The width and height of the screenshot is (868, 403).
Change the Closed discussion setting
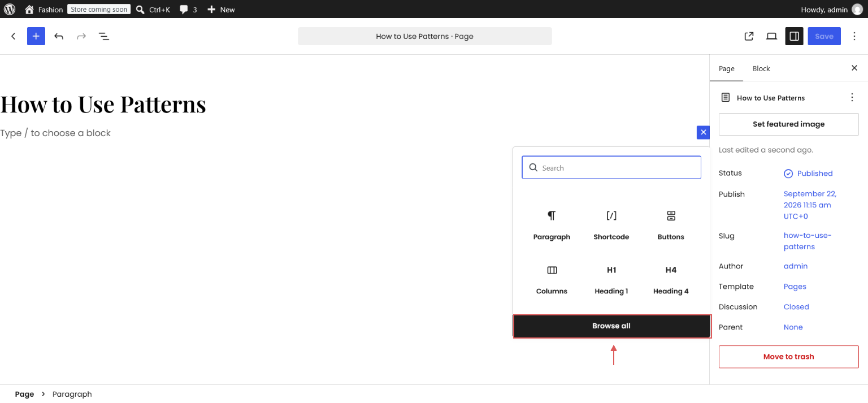click(796, 307)
